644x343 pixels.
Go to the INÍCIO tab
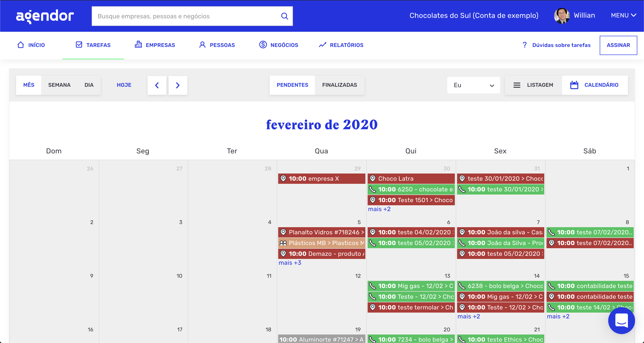point(31,45)
